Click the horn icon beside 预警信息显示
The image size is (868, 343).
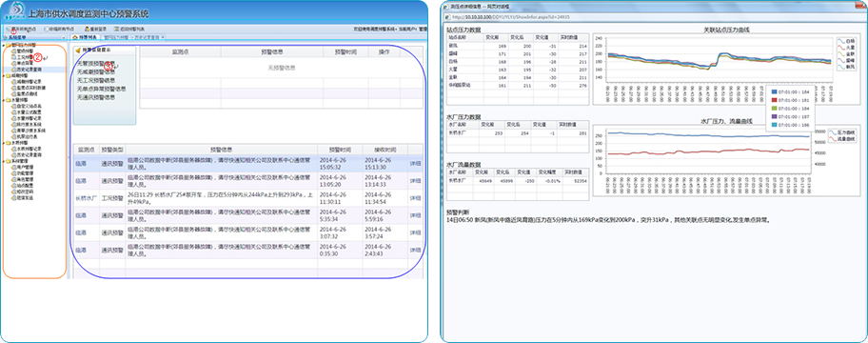(x=78, y=50)
